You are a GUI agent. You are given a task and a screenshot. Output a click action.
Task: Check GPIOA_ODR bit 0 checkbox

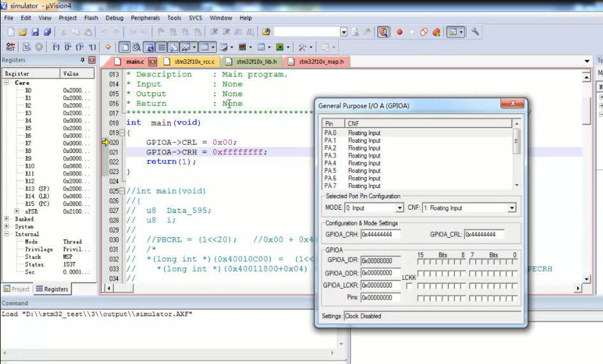click(x=514, y=273)
